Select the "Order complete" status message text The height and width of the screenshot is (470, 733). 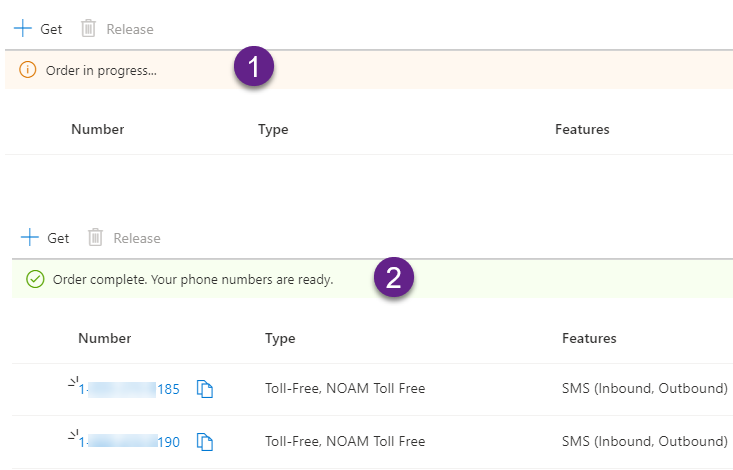pos(192,279)
